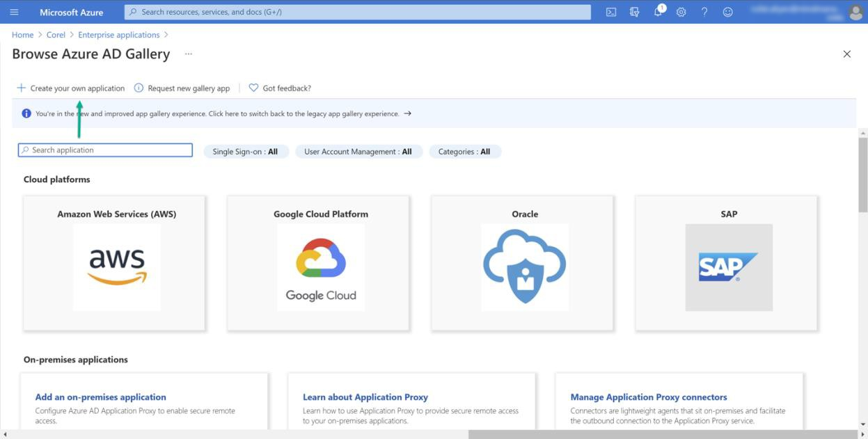The height and width of the screenshot is (439, 868).
Task: Select the SAP cloud platform tile
Action: point(726,263)
